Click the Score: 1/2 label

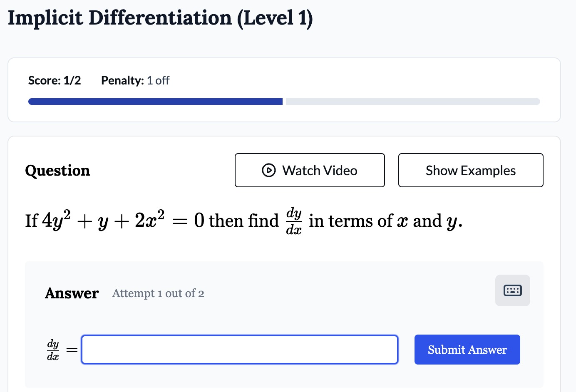click(x=55, y=80)
